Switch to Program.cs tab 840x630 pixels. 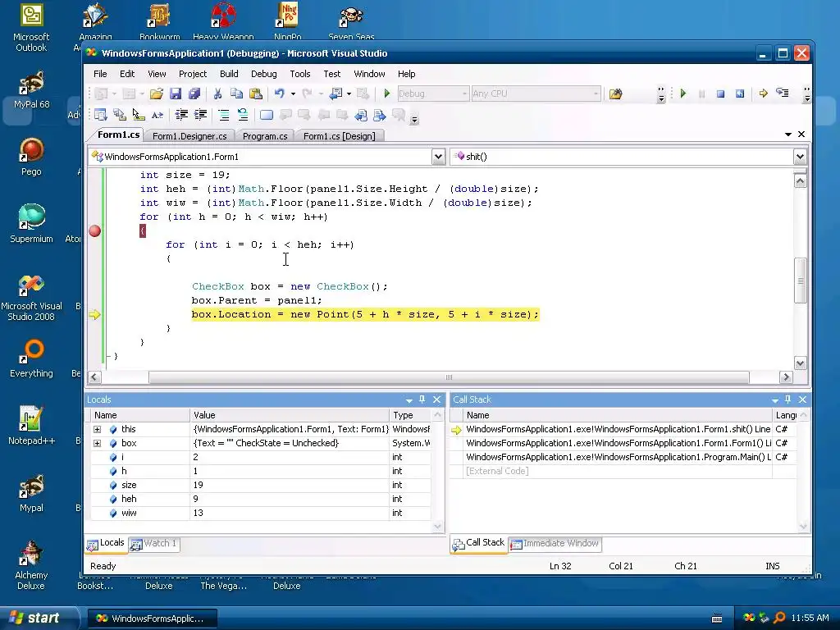tap(265, 136)
